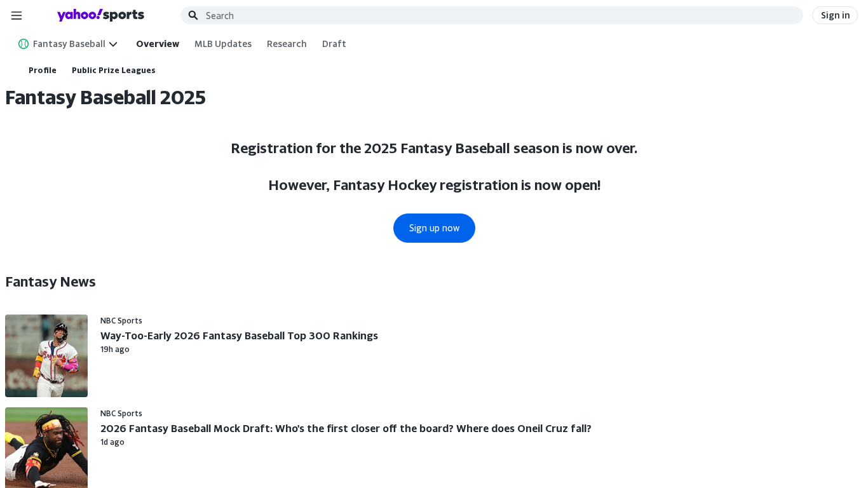Open the Profile link
Viewport: 868px width, 488px height.
43,71
